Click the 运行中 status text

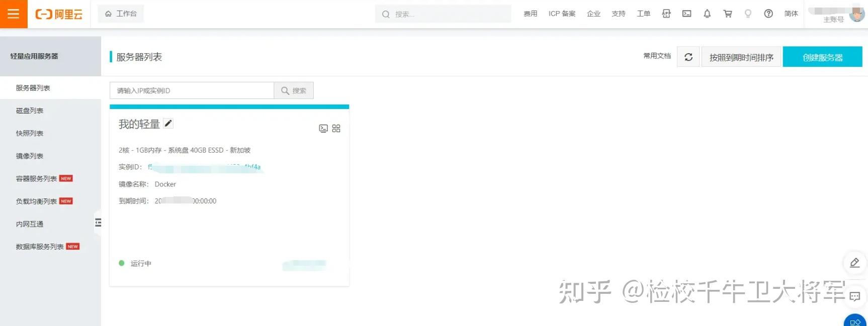141,263
